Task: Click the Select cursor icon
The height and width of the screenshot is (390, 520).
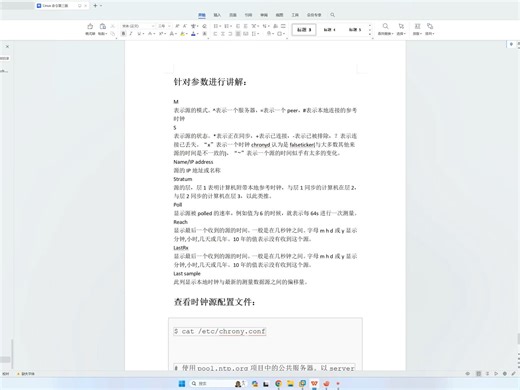Action: [401, 26]
